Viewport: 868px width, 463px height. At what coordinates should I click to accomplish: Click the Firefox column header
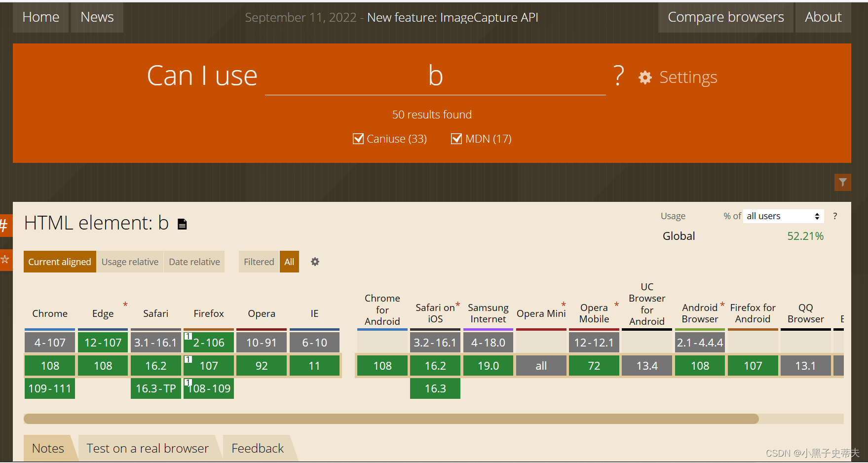click(x=209, y=313)
